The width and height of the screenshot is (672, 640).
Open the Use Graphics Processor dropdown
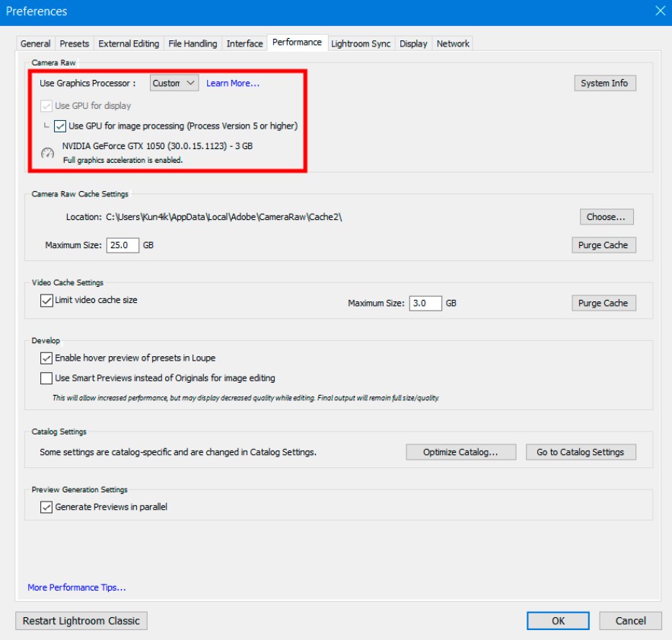click(x=174, y=83)
